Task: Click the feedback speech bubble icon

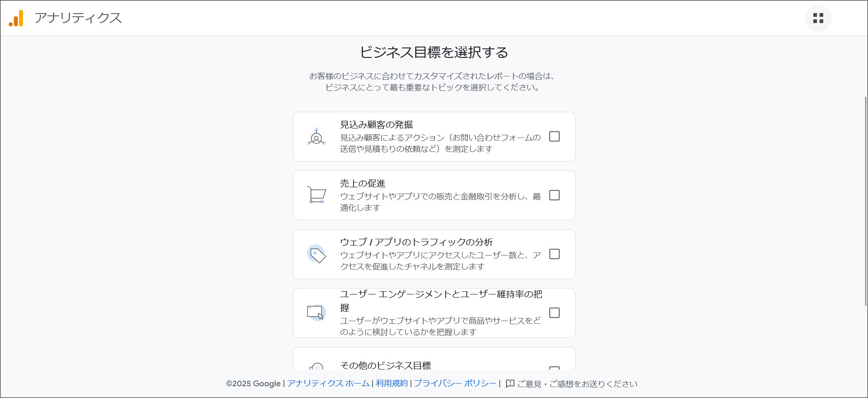Action: (x=510, y=384)
